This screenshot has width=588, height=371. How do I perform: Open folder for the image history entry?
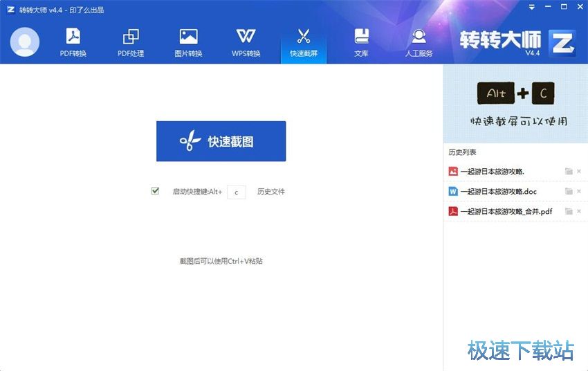tap(569, 172)
